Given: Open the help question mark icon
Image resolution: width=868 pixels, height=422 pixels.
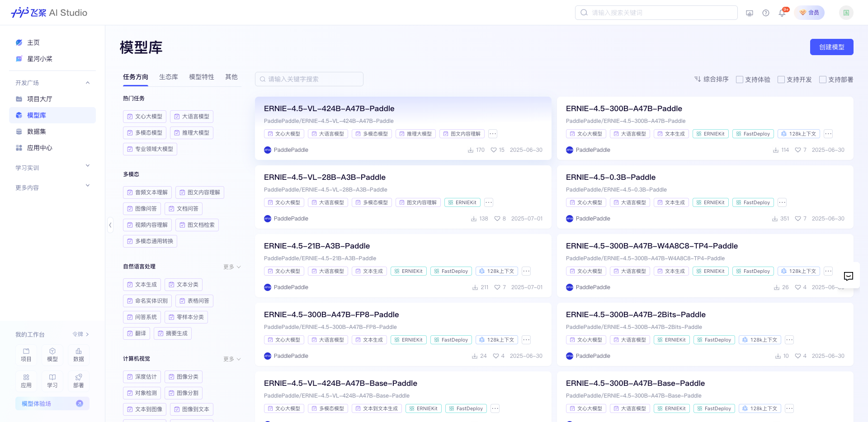Looking at the screenshot, I should (766, 13).
